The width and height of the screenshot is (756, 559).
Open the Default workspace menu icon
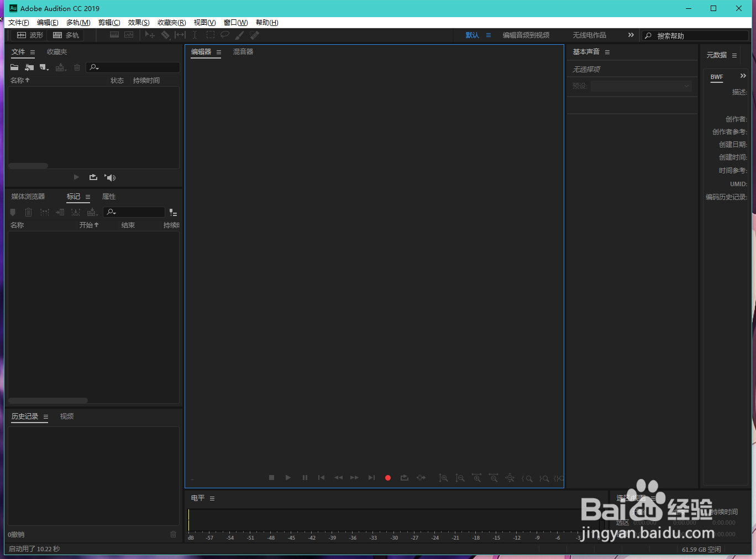(489, 35)
